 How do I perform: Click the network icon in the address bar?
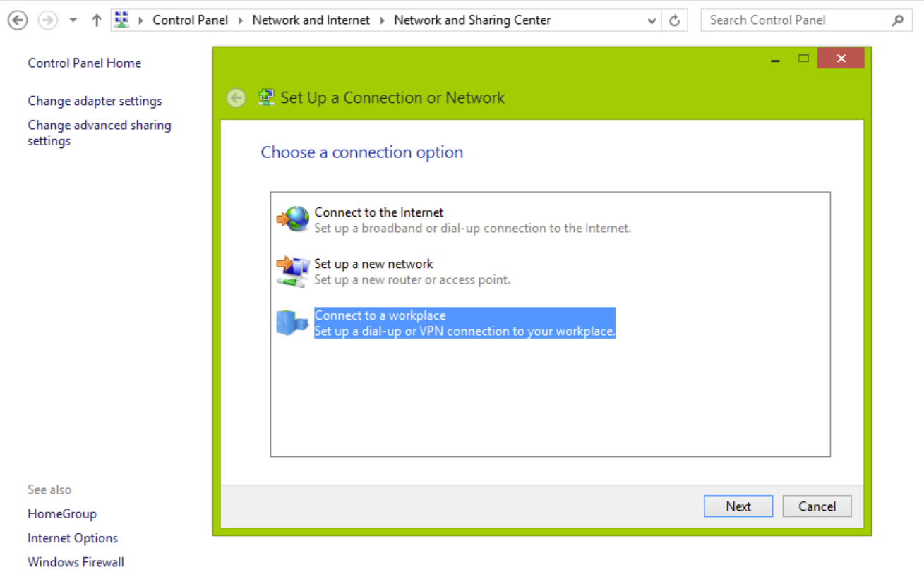point(121,19)
